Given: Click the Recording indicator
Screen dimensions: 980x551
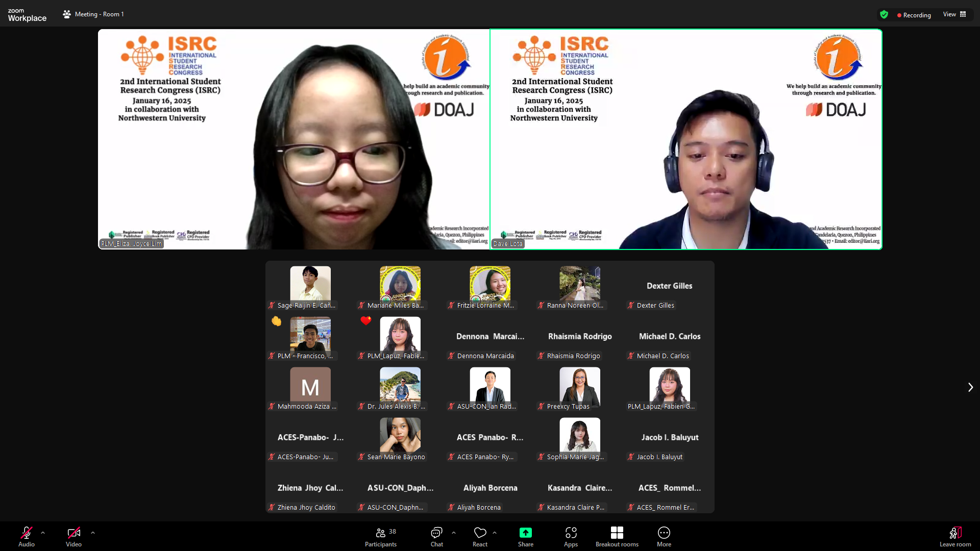Looking at the screenshot, I should [914, 15].
